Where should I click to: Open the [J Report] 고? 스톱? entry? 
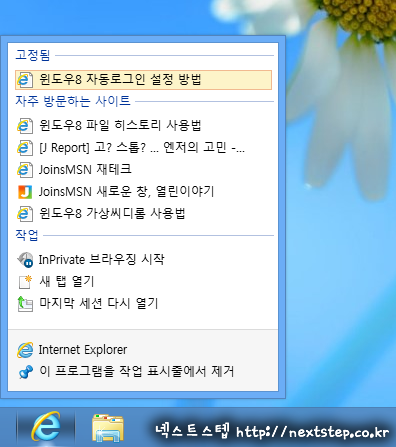[x=143, y=148]
